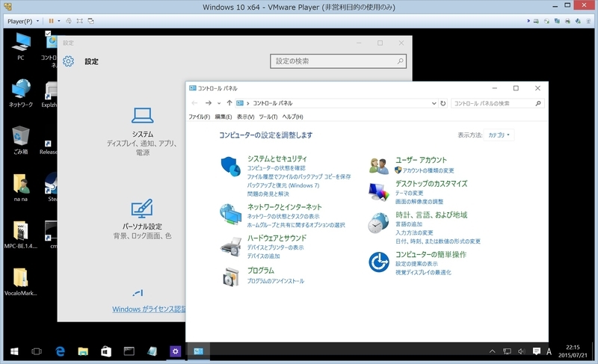Launch Edge browser from taskbar
Image resolution: width=598 pixels, height=364 pixels.
60,351
